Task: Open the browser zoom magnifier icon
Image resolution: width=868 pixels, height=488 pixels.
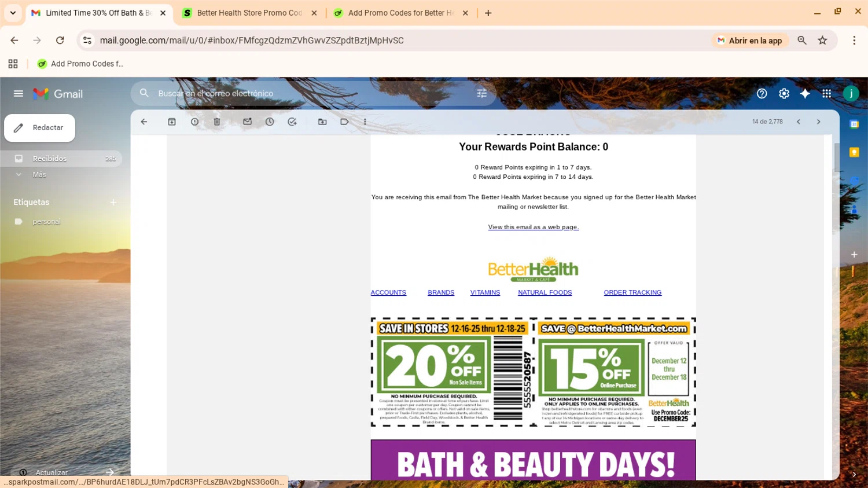Action: point(801,40)
